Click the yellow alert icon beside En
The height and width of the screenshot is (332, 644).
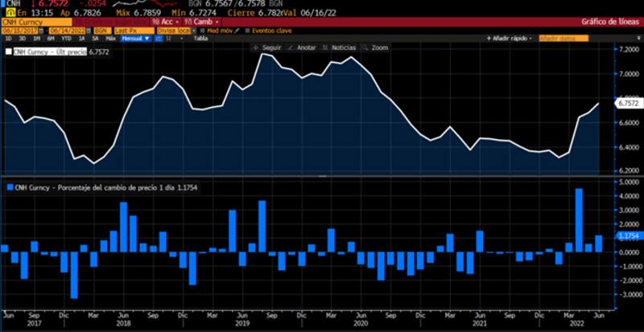[7, 13]
